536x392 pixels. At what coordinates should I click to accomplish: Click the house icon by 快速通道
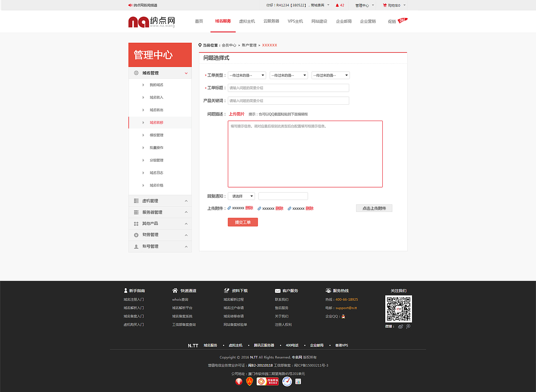175,290
